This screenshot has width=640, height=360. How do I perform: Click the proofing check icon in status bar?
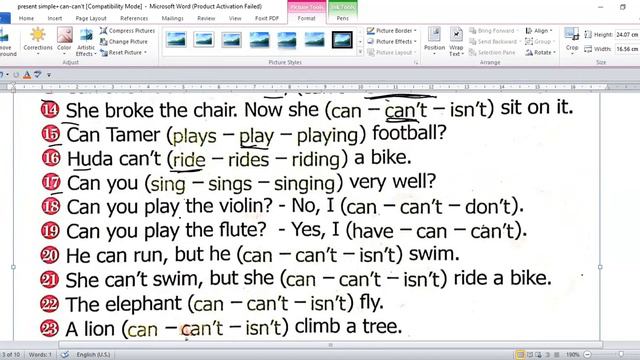coord(65,355)
